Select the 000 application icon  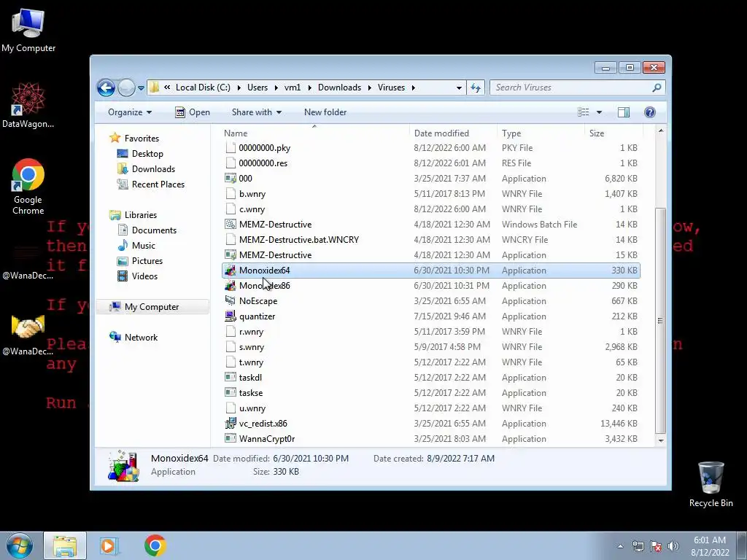tap(231, 179)
